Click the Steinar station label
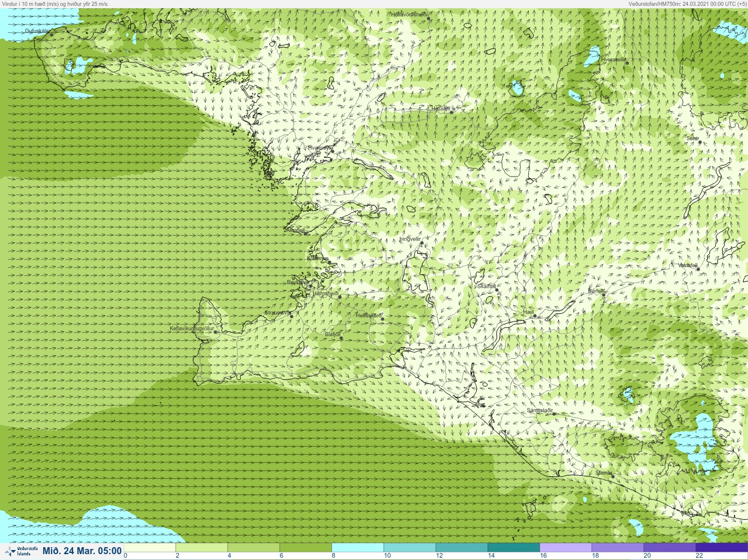748x560 pixels. click(604, 473)
